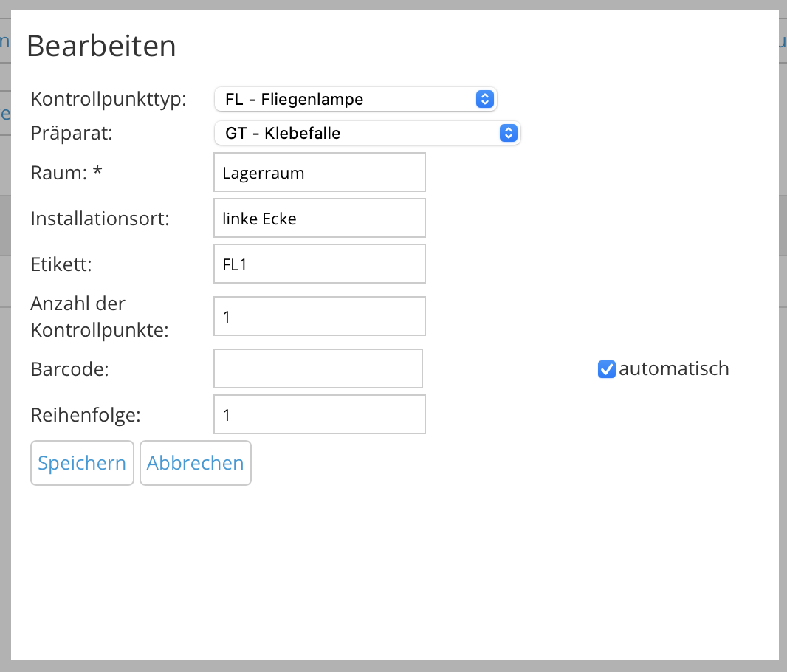Select the Raum input containing Lagerraum
This screenshot has width=787, height=672.
[319, 171]
